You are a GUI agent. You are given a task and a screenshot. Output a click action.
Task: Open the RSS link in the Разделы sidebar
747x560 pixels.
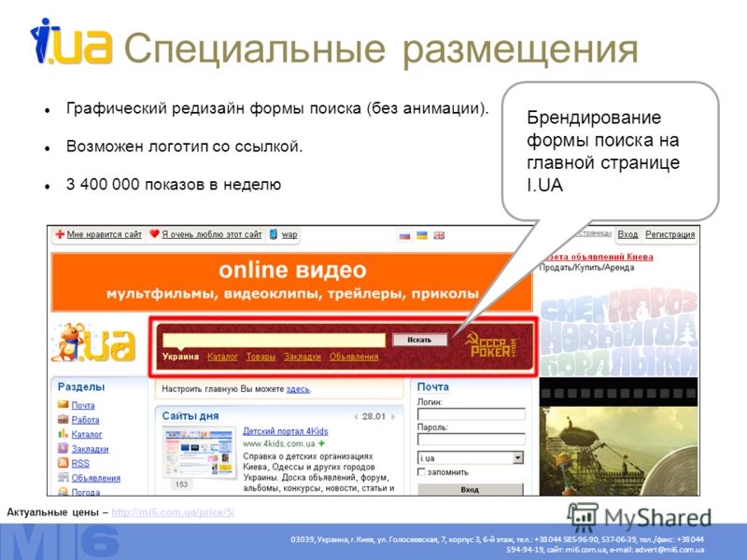click(80, 463)
